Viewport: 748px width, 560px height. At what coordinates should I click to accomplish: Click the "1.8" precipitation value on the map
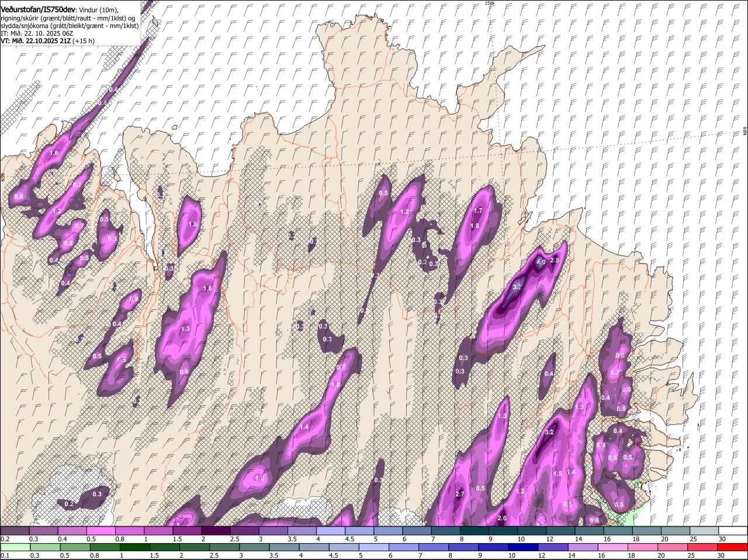[x=475, y=226]
